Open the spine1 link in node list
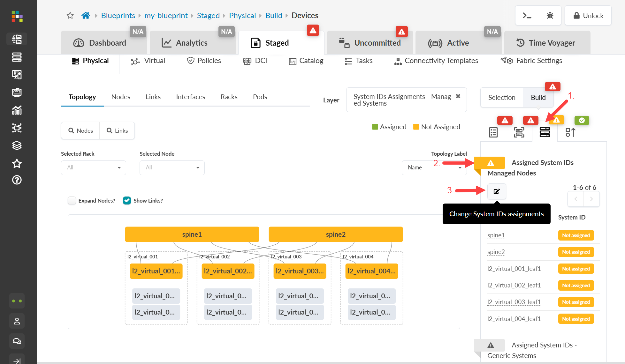625x364 pixels. click(496, 235)
